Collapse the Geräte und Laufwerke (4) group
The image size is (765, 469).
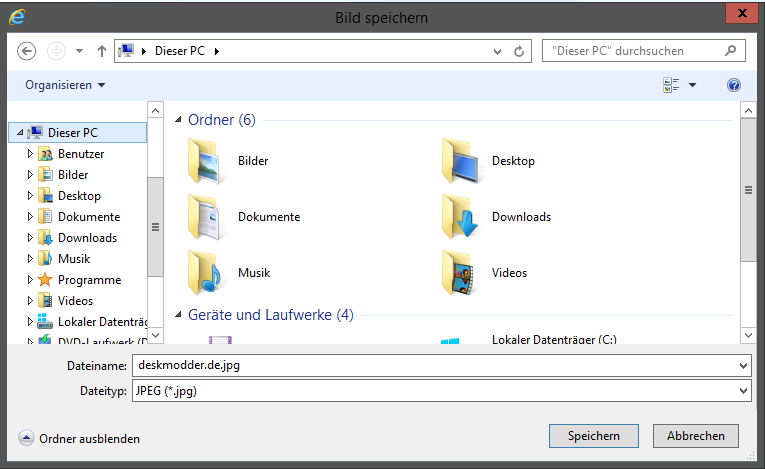[178, 315]
